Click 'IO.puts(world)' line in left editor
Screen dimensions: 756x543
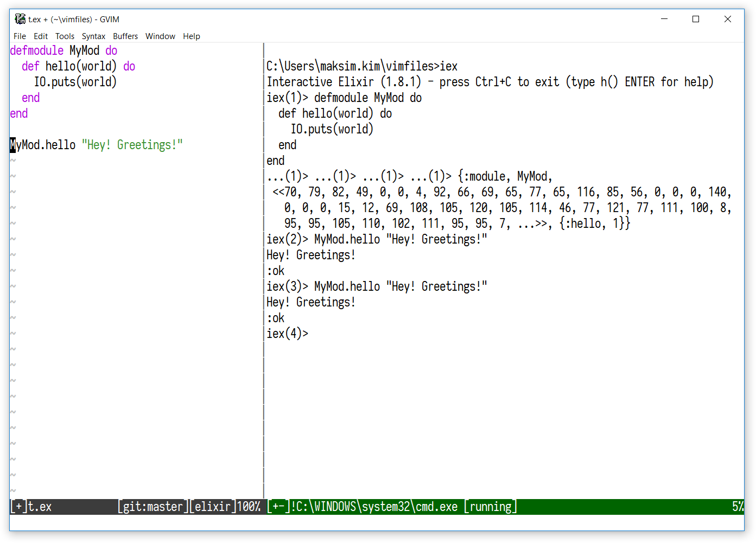point(75,82)
